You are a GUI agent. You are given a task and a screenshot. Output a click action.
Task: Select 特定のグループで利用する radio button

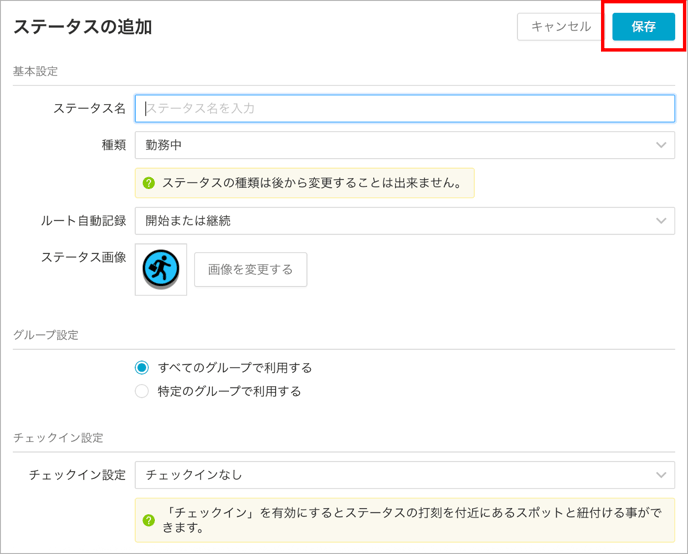pyautogui.click(x=142, y=391)
